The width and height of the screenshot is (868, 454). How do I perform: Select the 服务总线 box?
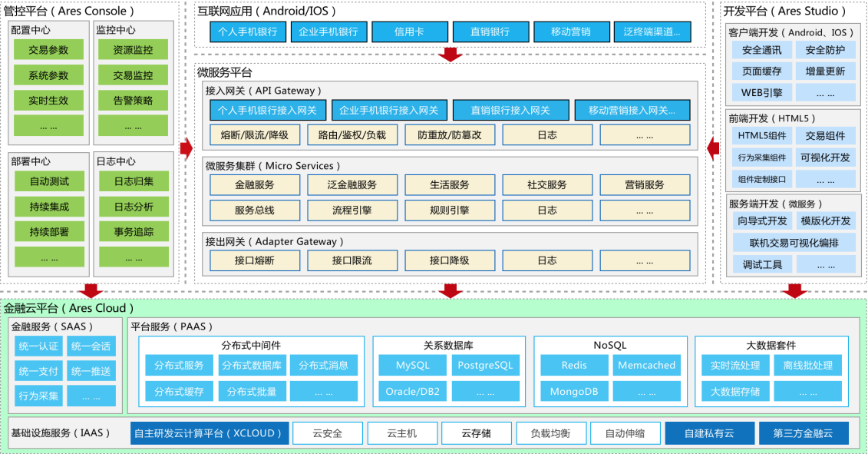click(x=255, y=210)
